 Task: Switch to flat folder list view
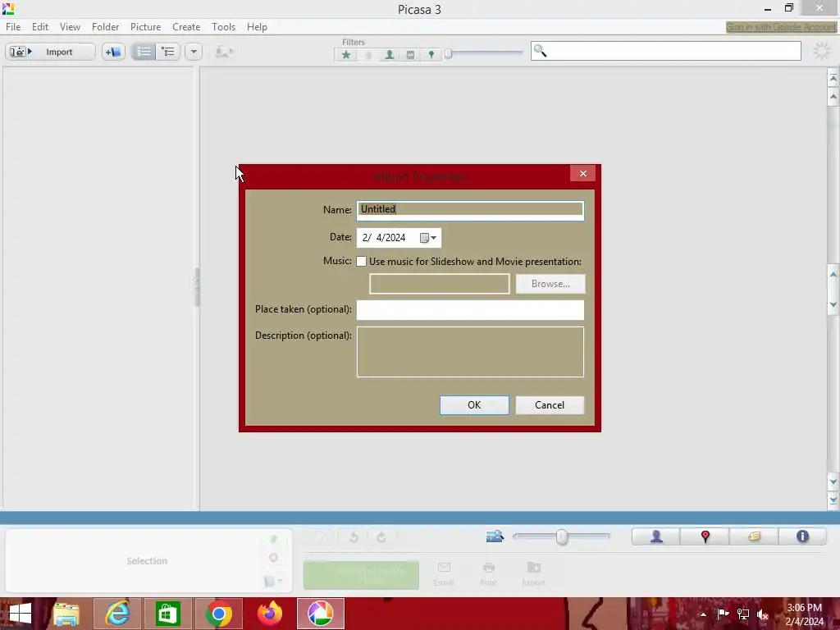click(x=144, y=52)
